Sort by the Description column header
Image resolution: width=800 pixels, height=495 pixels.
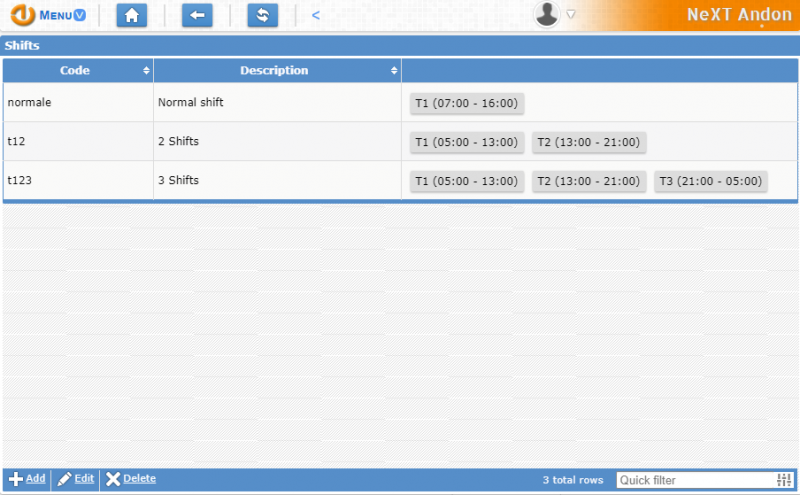[275, 71]
